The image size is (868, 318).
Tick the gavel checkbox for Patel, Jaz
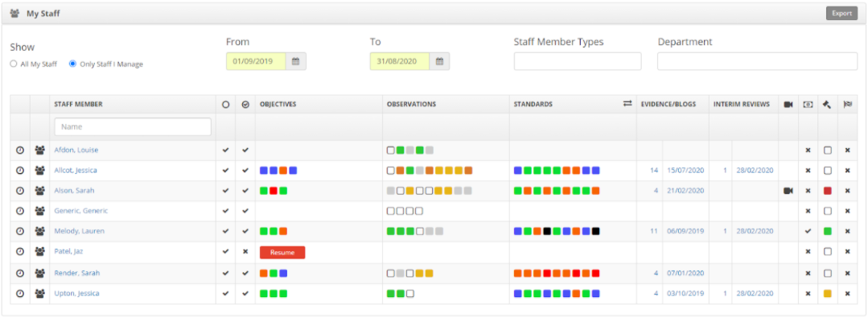[828, 251]
